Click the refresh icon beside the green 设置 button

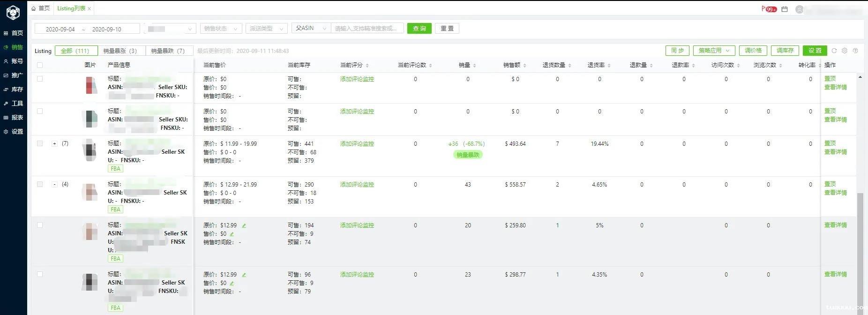coord(834,51)
